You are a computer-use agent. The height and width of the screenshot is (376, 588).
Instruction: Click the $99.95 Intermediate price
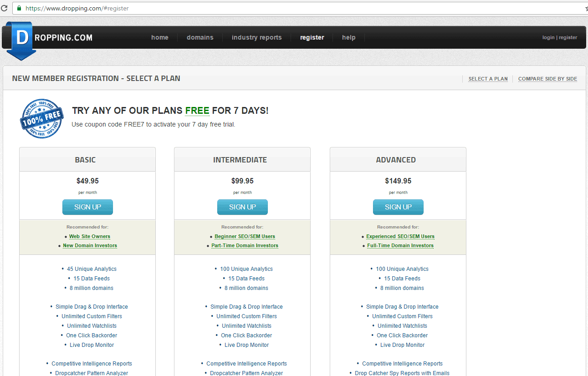click(x=242, y=181)
